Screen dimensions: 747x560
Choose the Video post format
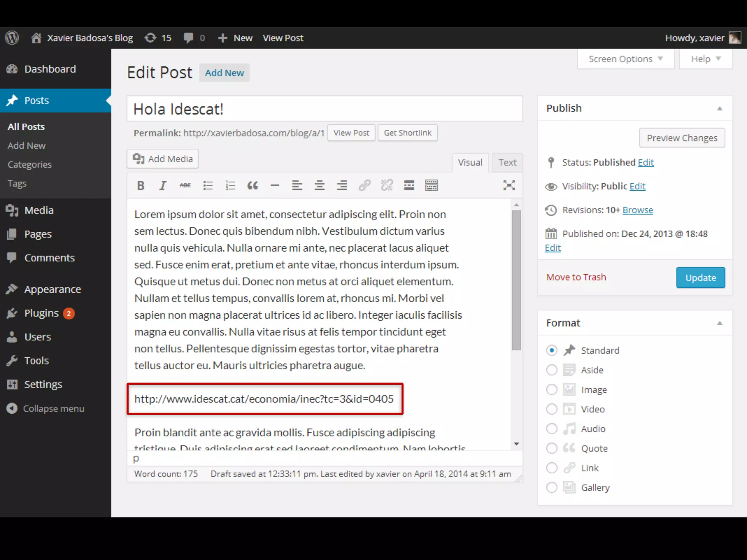[x=551, y=409]
